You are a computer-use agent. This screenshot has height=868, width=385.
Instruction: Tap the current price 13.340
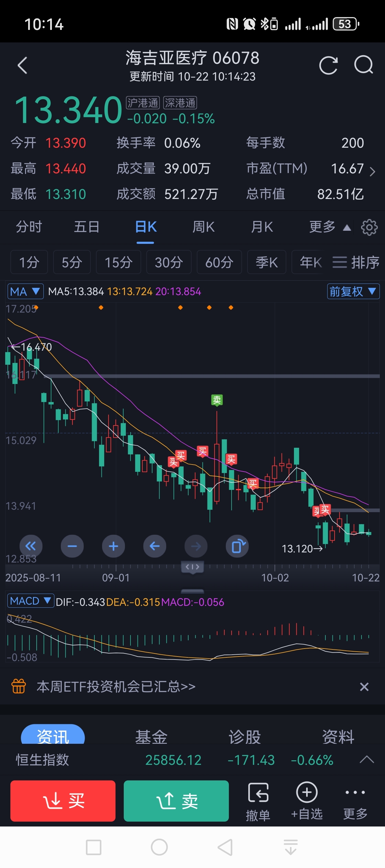68,110
